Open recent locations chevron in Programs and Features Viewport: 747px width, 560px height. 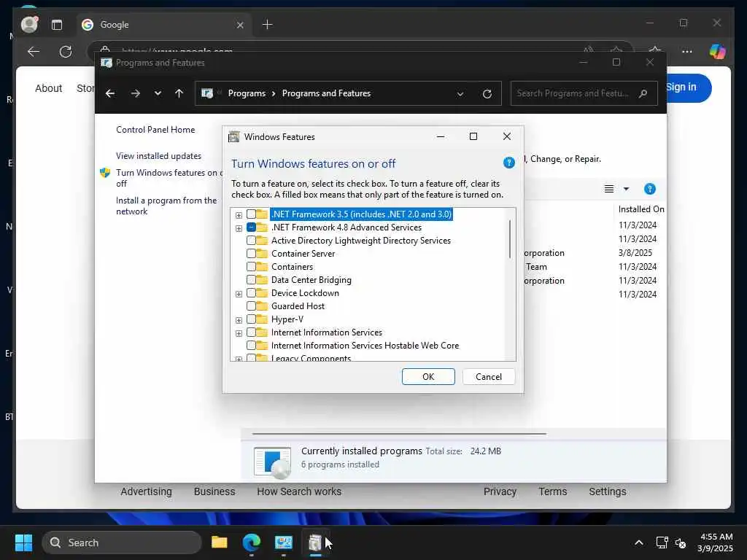click(158, 93)
